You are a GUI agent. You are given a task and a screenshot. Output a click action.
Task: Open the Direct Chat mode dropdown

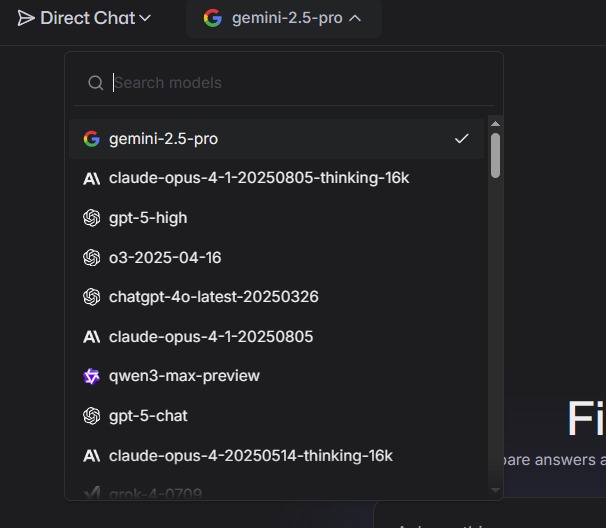tap(85, 18)
